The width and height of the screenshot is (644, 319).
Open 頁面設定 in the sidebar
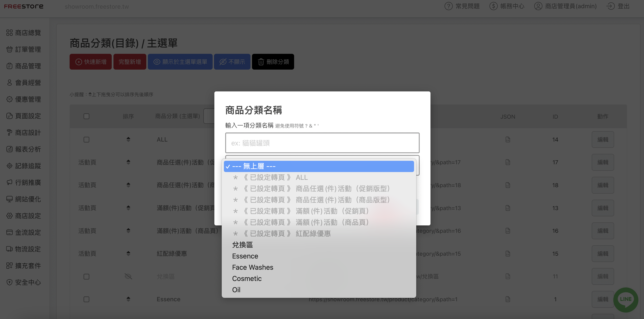coord(24,116)
